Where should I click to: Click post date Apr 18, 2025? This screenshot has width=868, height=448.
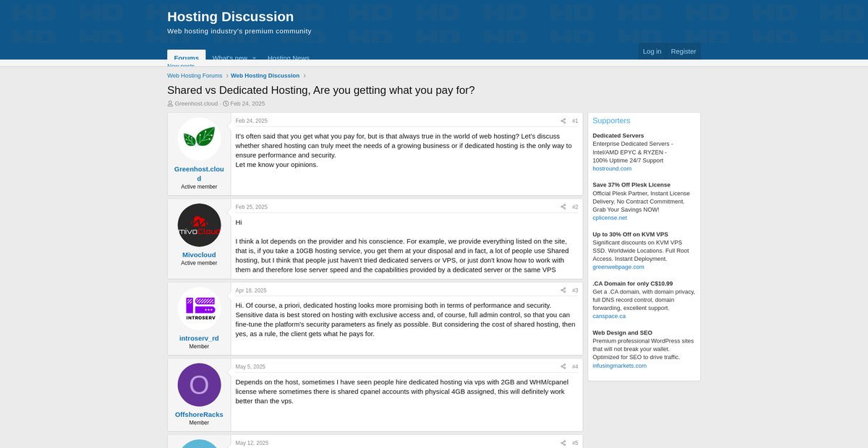pos(251,290)
